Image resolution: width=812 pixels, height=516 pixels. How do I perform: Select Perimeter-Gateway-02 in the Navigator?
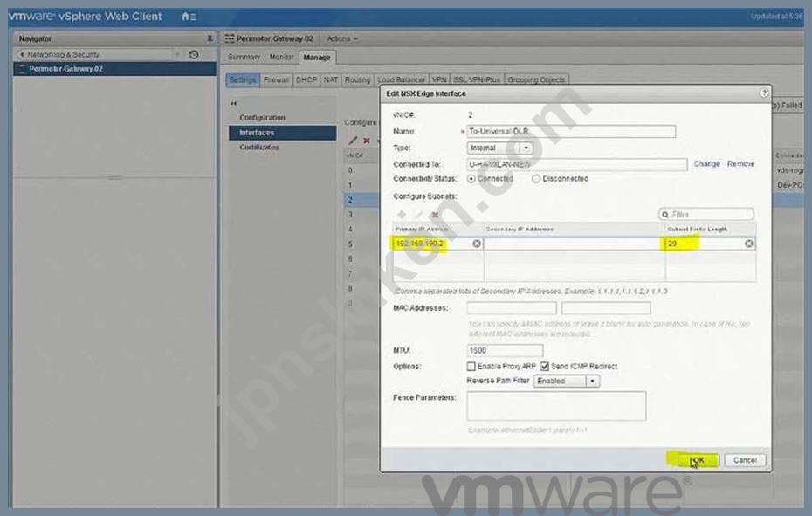(114, 69)
